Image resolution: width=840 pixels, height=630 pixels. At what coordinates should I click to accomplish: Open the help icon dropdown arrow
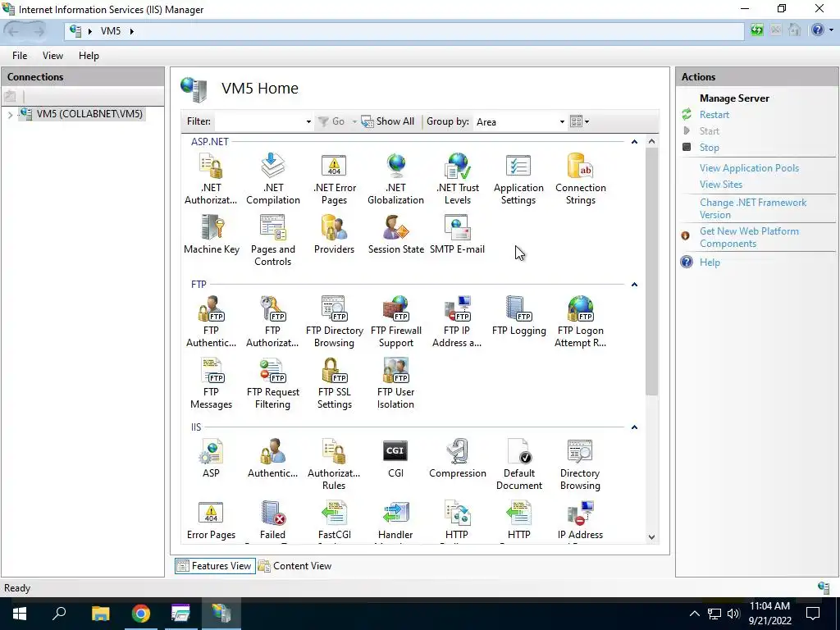832,30
